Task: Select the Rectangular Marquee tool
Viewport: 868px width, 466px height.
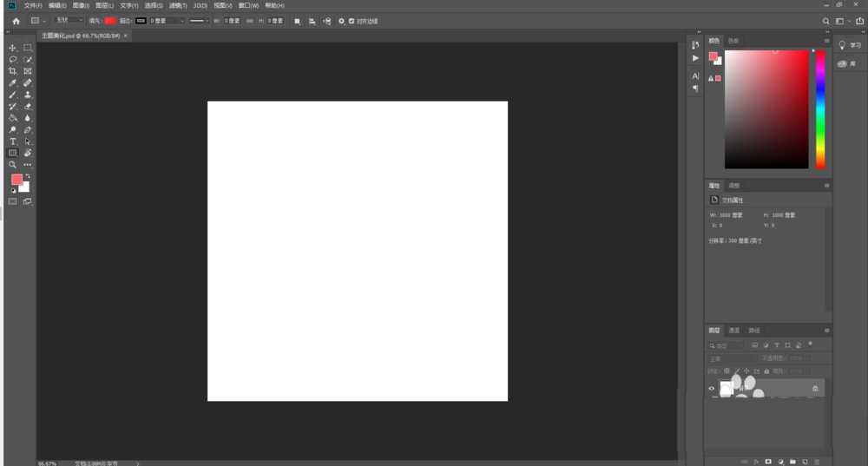Action: pos(28,48)
